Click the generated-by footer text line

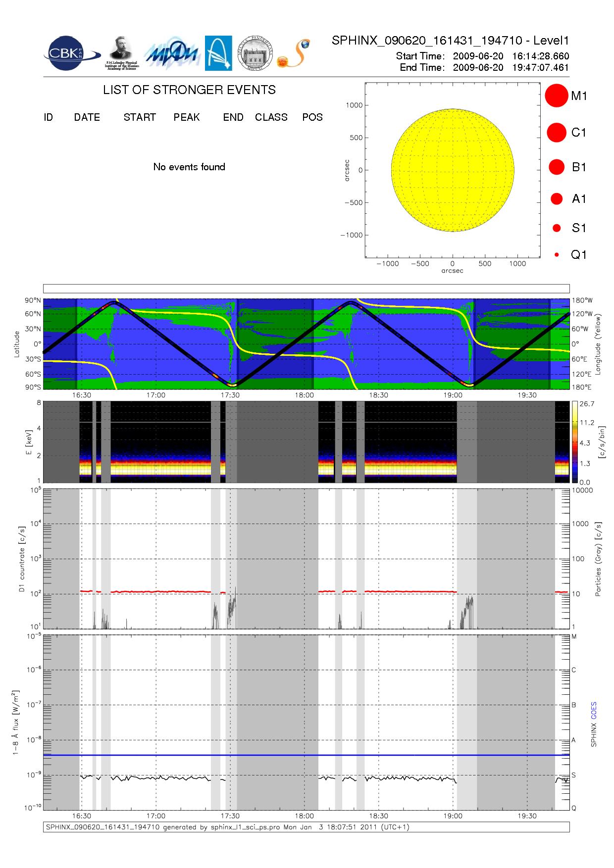228,827
